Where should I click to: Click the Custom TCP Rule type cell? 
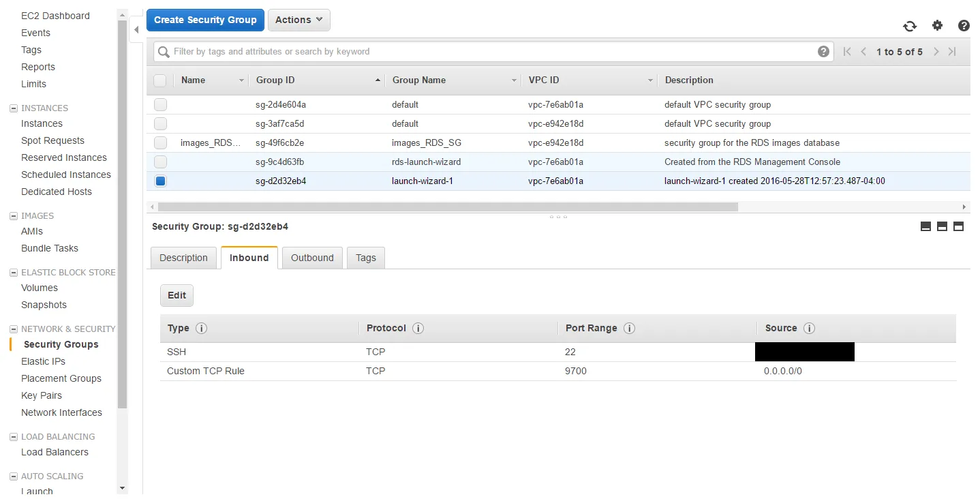tap(206, 371)
